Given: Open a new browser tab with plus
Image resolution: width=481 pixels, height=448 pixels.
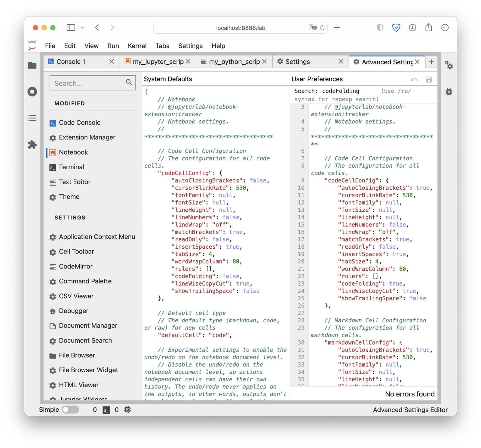Looking at the screenshot, I should click(x=337, y=28).
